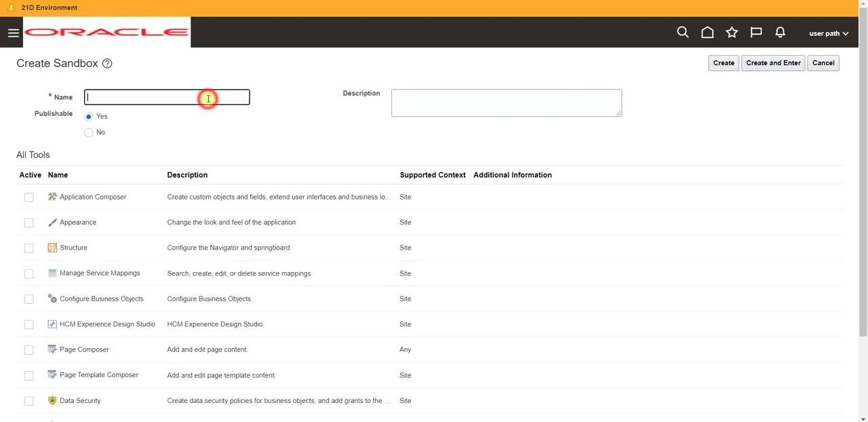Click the All Tools section heading
868x422 pixels.
[33, 155]
